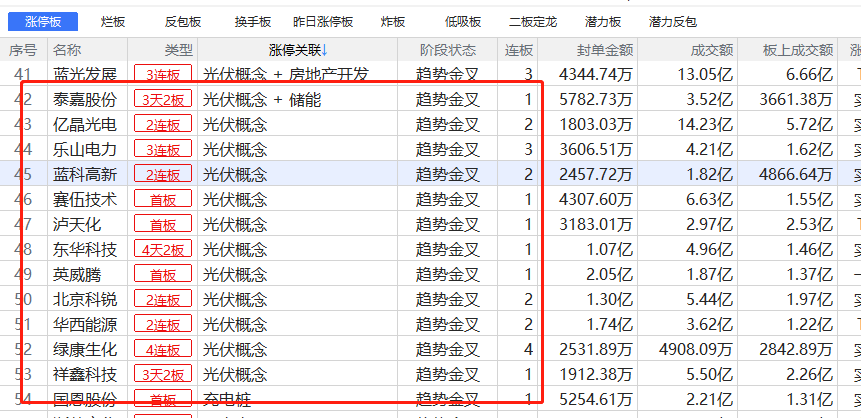Click row number 45
The width and height of the screenshot is (861, 418).
pyautogui.click(x=22, y=175)
